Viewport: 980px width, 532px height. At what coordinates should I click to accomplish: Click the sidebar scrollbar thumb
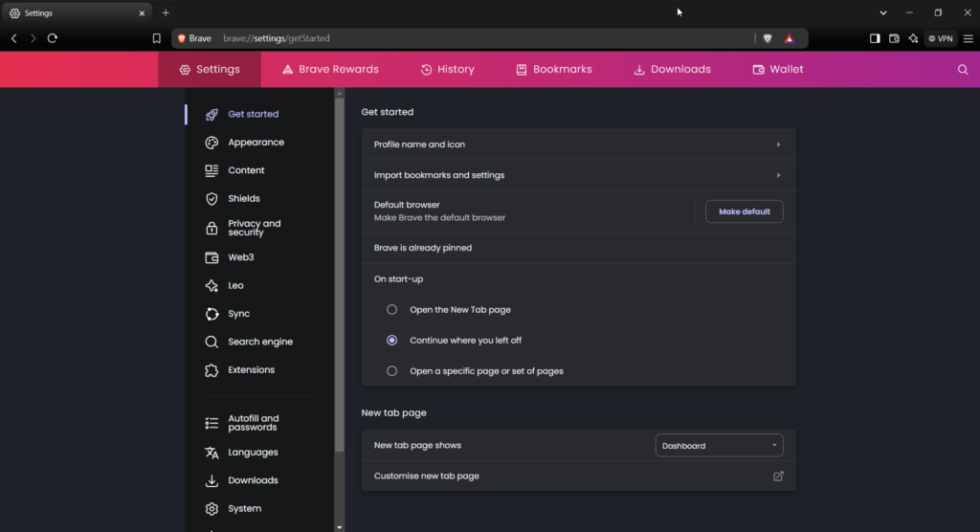(340, 275)
